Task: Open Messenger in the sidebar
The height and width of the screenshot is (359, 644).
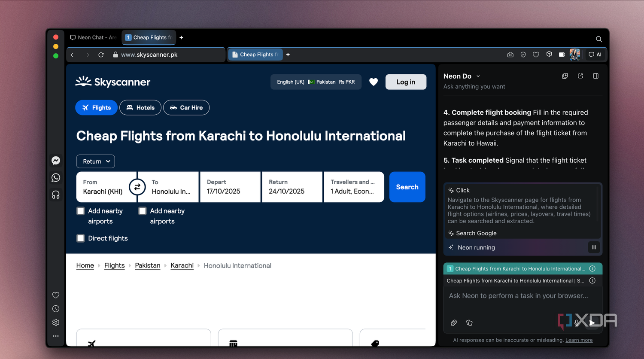Action: click(56, 161)
